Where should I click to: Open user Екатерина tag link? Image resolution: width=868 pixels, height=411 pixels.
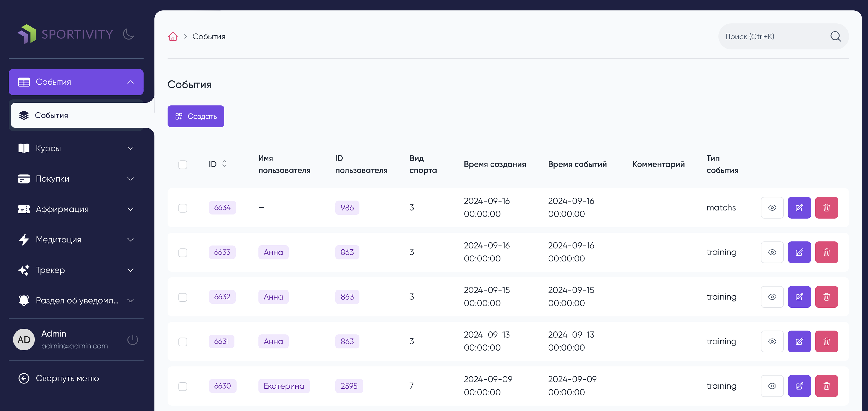point(284,386)
